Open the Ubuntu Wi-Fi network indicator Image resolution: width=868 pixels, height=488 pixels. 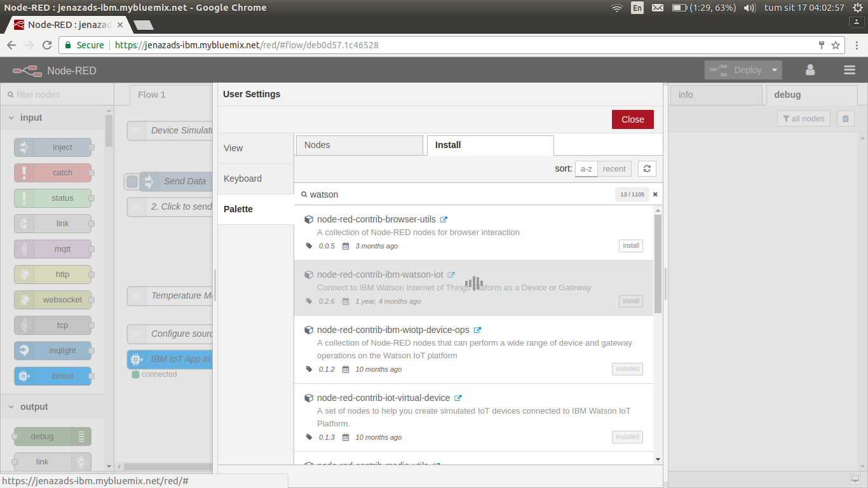(616, 8)
